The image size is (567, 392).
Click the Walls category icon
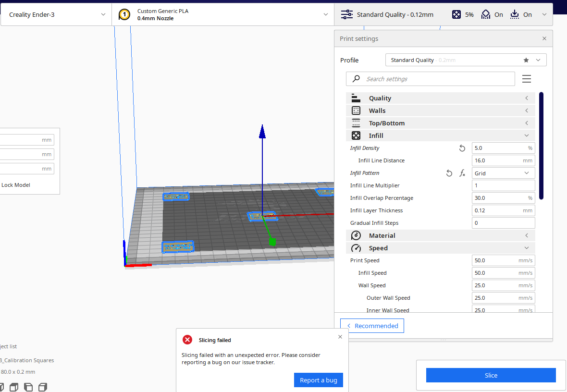(x=356, y=110)
